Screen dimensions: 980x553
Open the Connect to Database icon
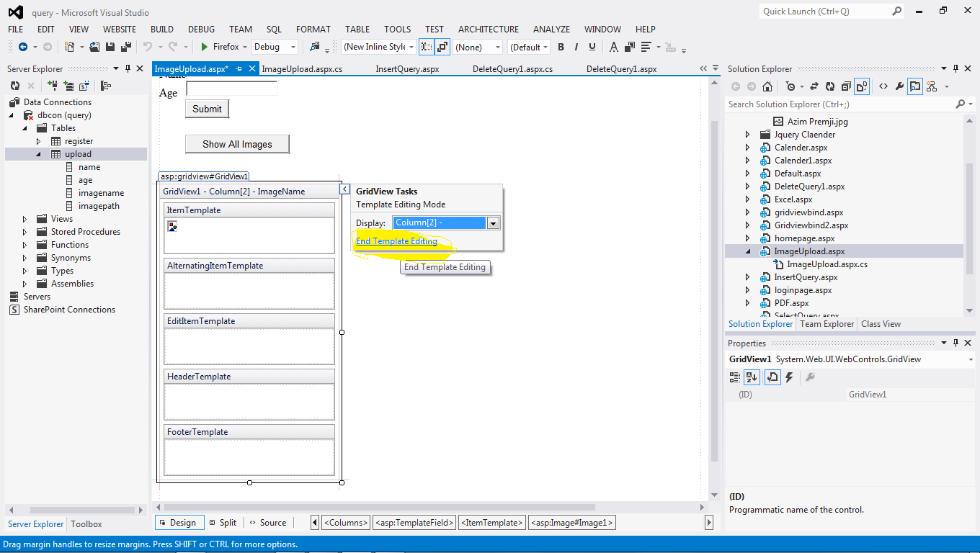click(52, 86)
